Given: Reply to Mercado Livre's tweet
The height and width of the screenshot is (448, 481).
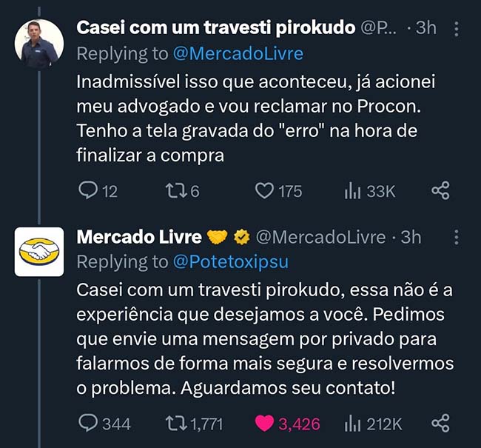Looking at the screenshot, I should (x=88, y=424).
